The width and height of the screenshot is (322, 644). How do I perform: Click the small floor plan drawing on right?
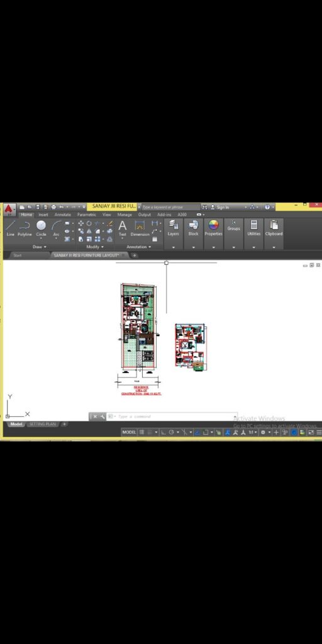pyautogui.click(x=191, y=347)
